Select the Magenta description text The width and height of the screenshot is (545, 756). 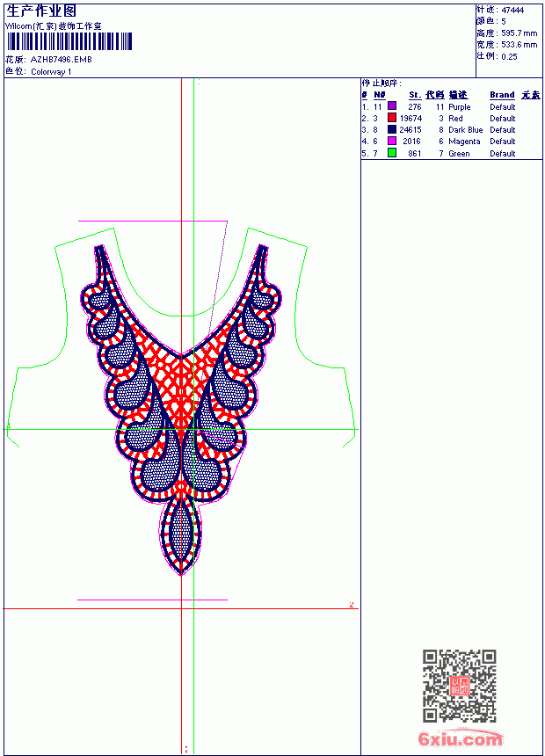(x=464, y=142)
